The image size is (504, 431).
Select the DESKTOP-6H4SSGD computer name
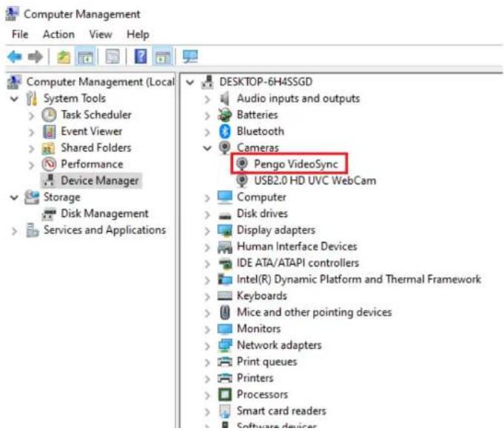click(266, 81)
